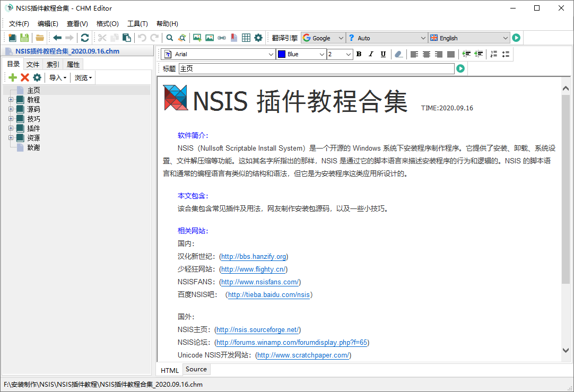
Task: Open the 浏览 browse dropdown
Action: [83, 77]
